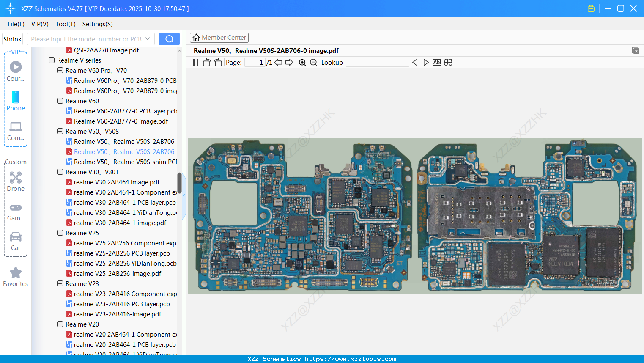Open realme V30-2AB464-1 PCB layer.pcb
The width and height of the screenshot is (644, 363).
[x=121, y=203]
